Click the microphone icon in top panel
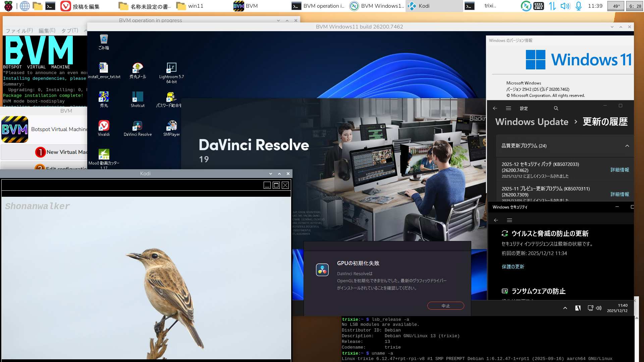The image size is (644, 362). 579,6
